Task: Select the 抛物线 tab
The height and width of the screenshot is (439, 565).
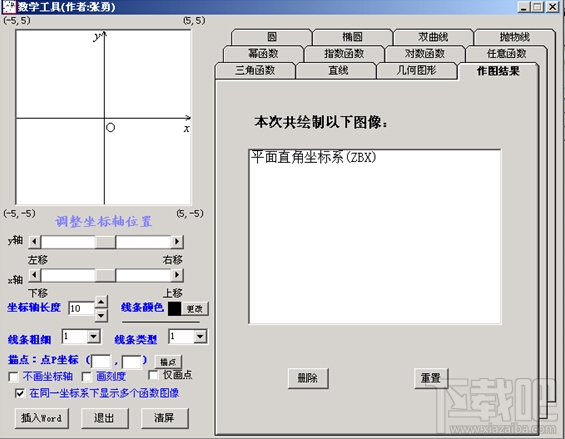Action: coord(515,37)
